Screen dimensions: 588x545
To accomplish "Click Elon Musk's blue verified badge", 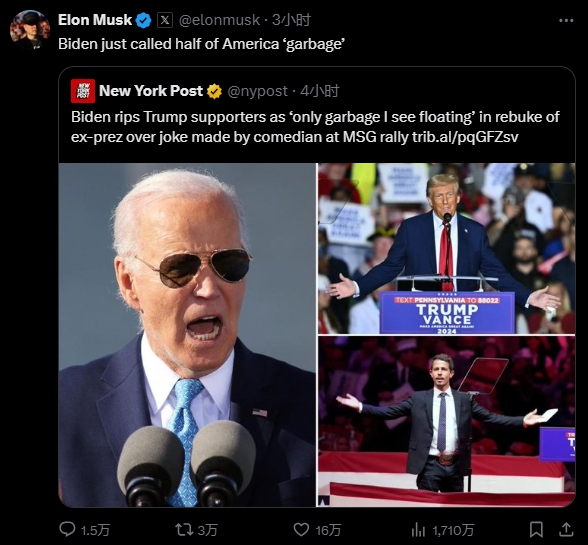I will [143, 20].
